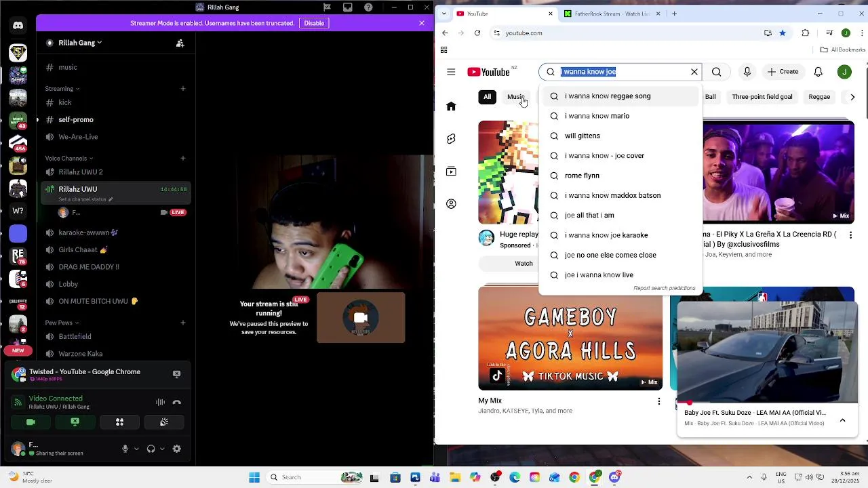Click mini player progress bar

click(768, 403)
